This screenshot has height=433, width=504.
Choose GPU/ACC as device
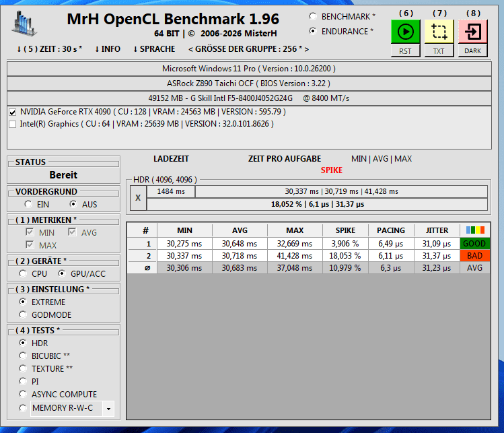62,273
